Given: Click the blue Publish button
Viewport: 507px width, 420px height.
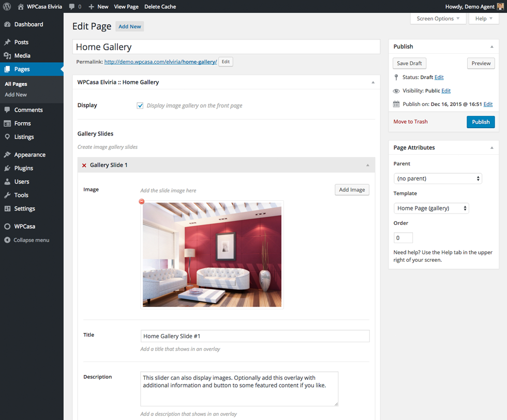Looking at the screenshot, I should (480, 122).
